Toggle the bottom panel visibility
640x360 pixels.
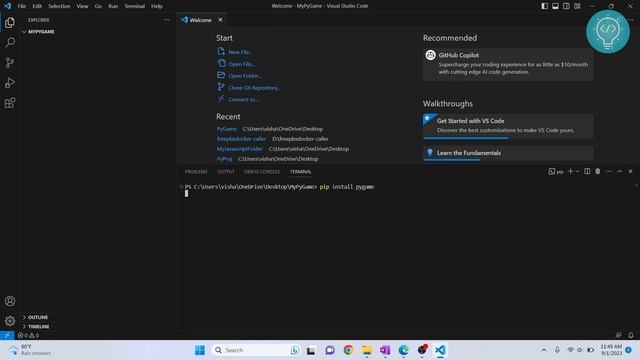pos(556,6)
